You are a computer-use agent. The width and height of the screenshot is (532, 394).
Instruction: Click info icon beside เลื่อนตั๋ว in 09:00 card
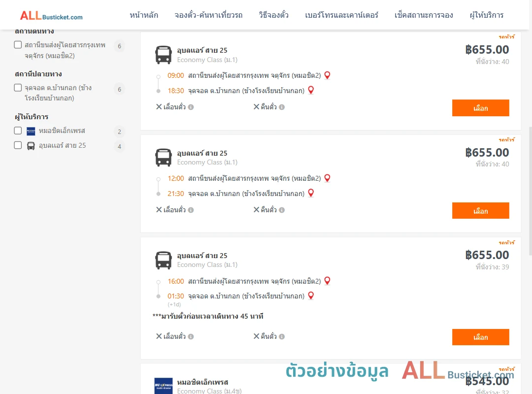[191, 107]
